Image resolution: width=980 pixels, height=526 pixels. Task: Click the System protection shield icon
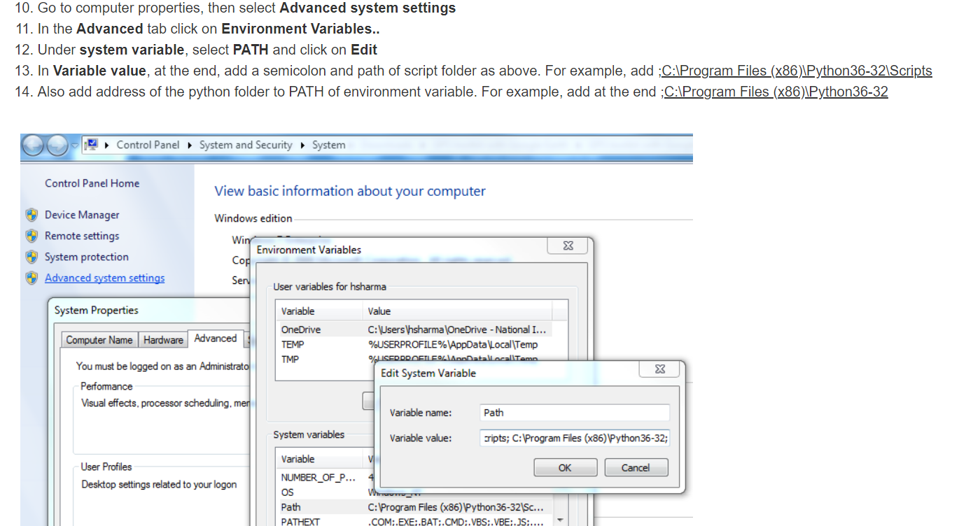[32, 257]
